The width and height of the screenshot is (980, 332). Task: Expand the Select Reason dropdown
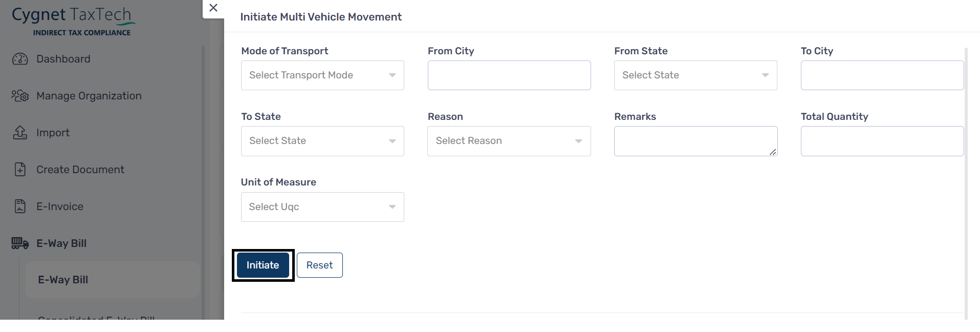(x=509, y=141)
